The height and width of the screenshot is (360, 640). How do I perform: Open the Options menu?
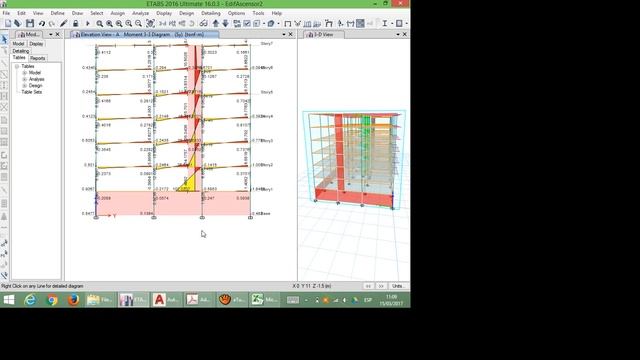click(x=236, y=13)
